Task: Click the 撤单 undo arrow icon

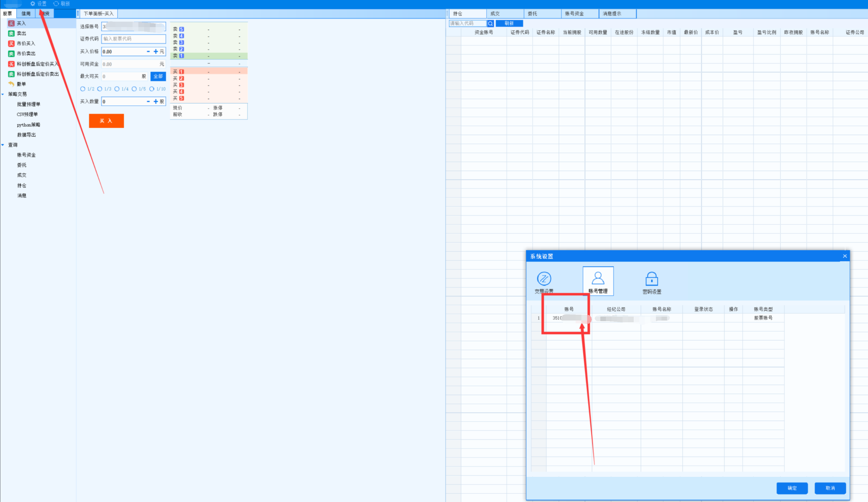Action: (x=11, y=84)
